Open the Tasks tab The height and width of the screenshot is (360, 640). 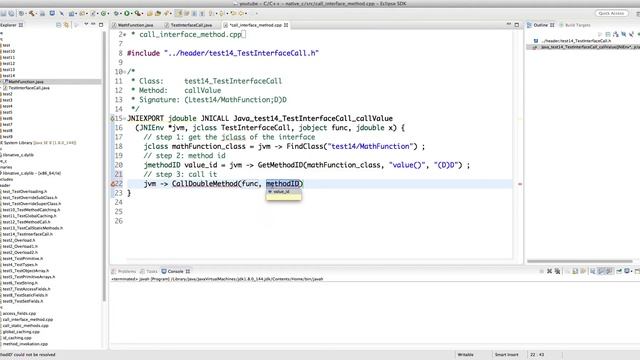coord(149,271)
